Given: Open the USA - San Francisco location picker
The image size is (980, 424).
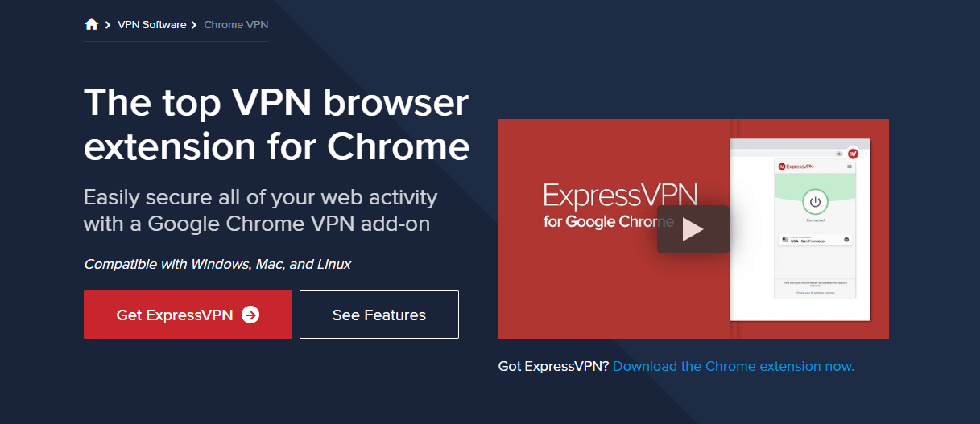Looking at the screenshot, I should coord(815,240).
